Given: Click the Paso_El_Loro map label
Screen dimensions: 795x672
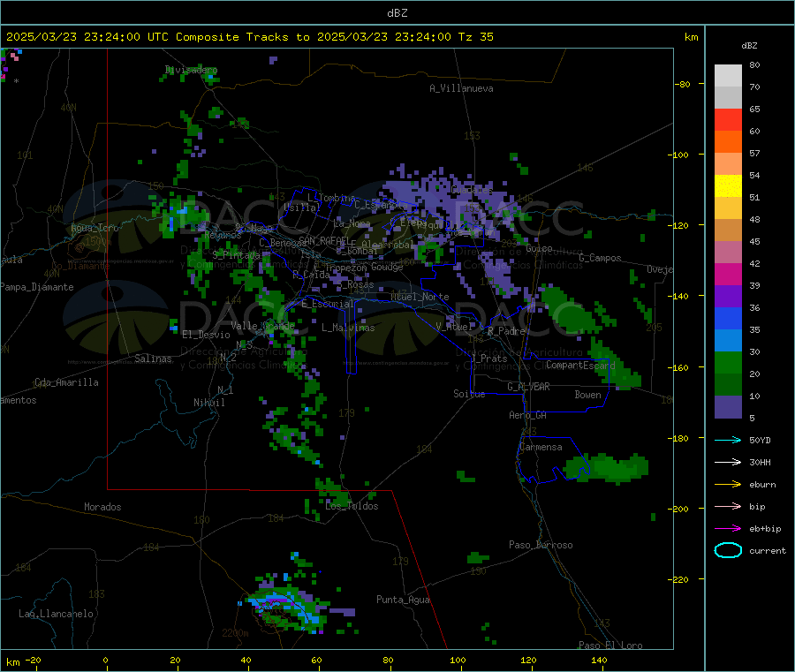Looking at the screenshot, I should click(610, 646).
